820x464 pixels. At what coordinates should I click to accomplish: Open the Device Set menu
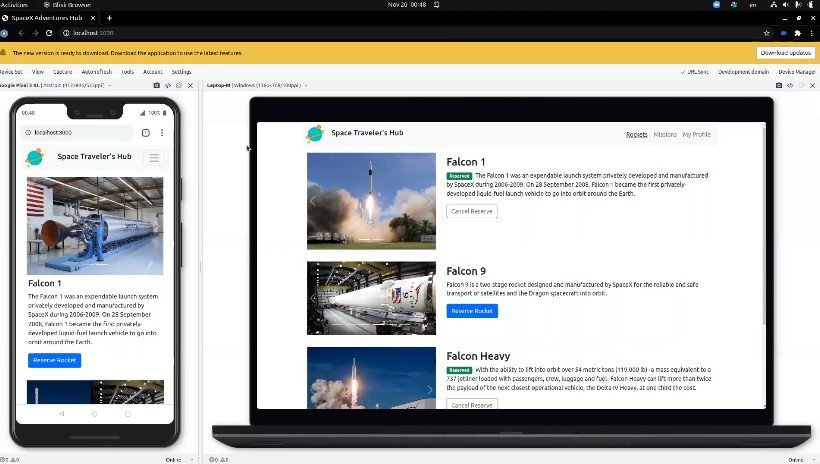[10, 72]
